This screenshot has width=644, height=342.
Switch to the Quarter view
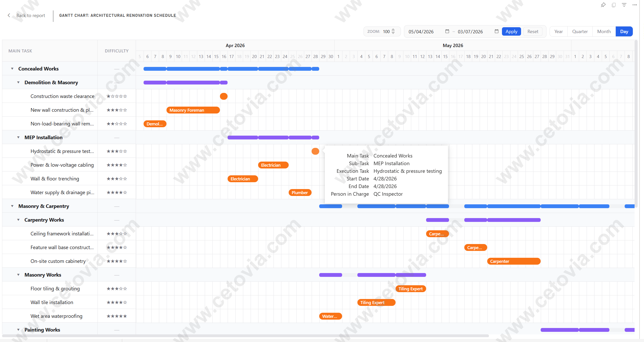pos(580,32)
